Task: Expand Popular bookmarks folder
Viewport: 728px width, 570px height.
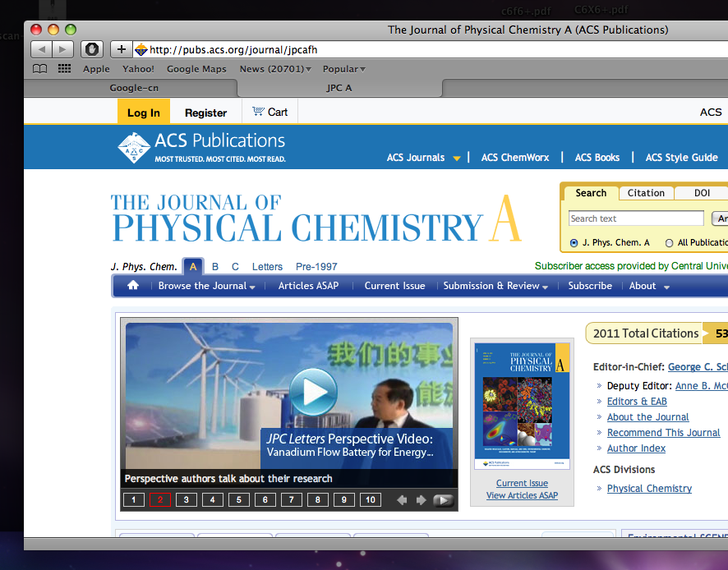Action: [344, 69]
